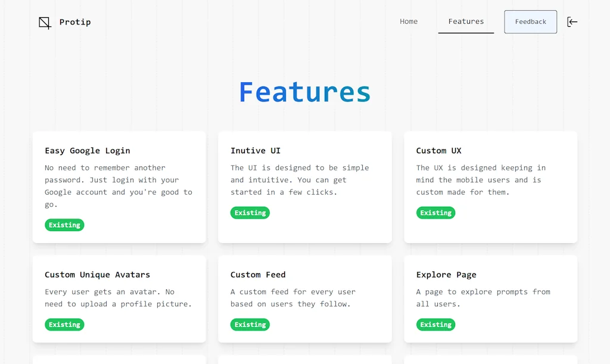Image resolution: width=610 pixels, height=364 pixels.
Task: Select the Custom Feed card heading
Action: coord(258,275)
